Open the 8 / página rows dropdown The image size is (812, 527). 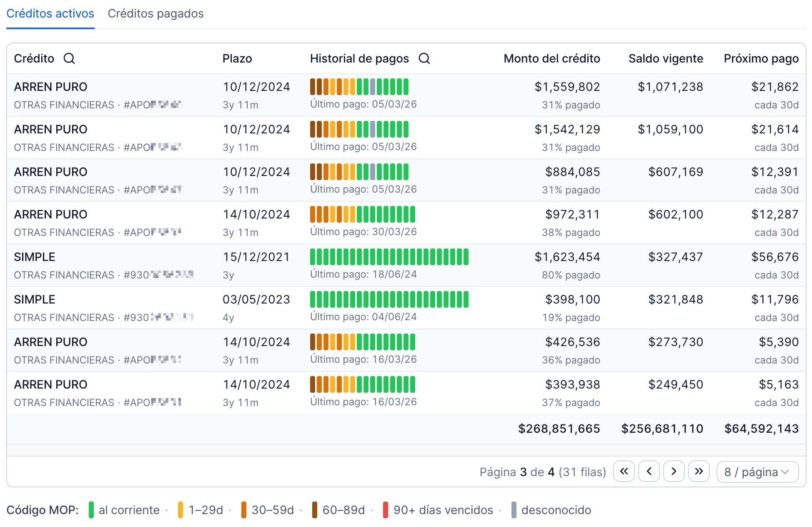tap(757, 472)
